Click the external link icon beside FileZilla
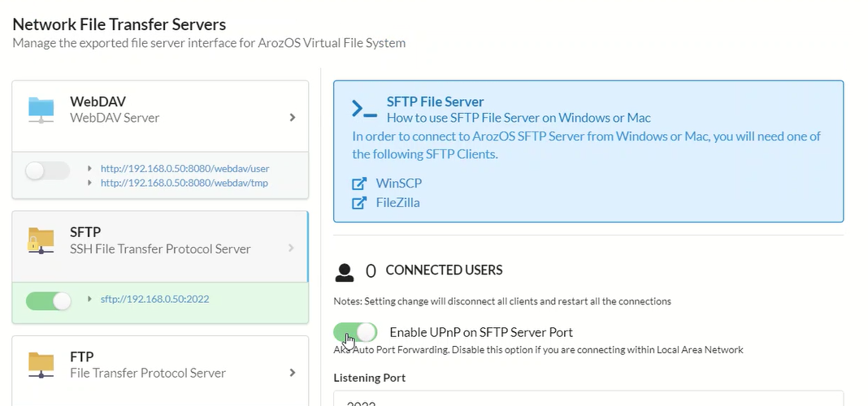This screenshot has height=406, width=868. (359, 203)
